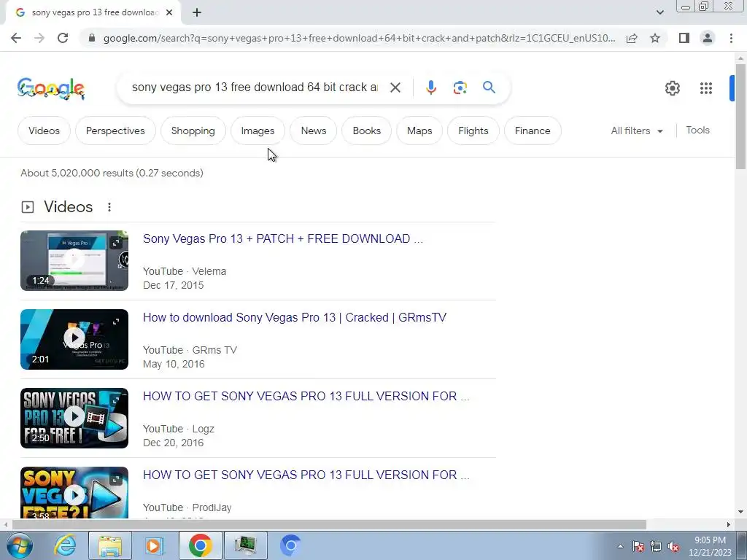
Task: Filter results by Perspectives
Action: [115, 131]
